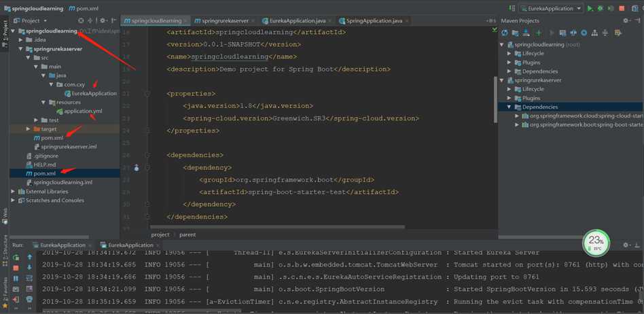Viewport: 644px width, 314px height.
Task: Reimport all Maven projects
Action: pyautogui.click(x=505, y=33)
